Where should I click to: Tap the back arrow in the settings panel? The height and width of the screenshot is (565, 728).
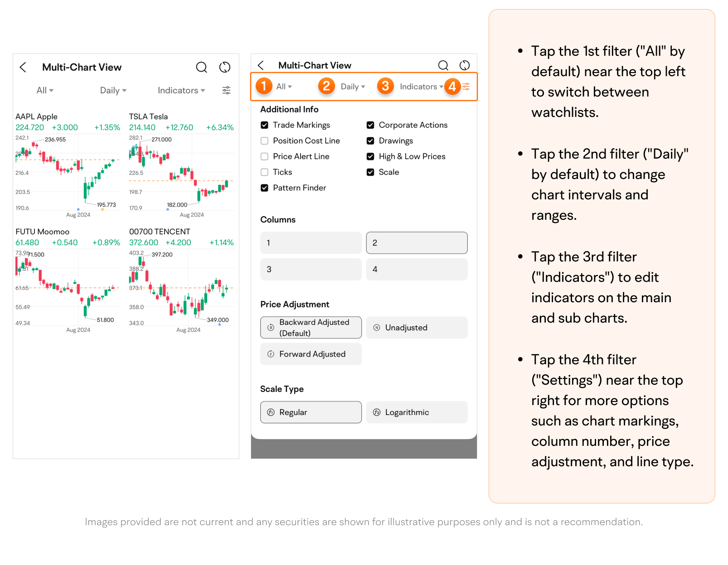click(x=261, y=66)
